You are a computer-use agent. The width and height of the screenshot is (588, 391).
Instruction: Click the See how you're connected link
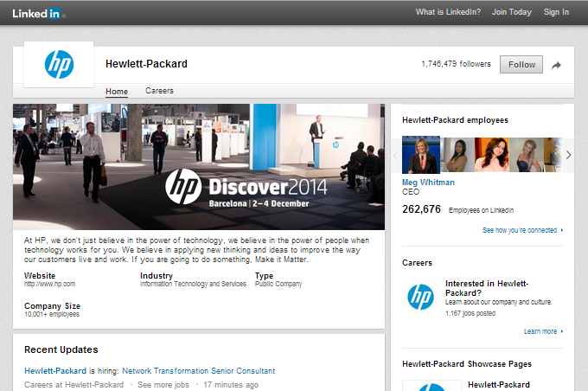[x=519, y=231]
